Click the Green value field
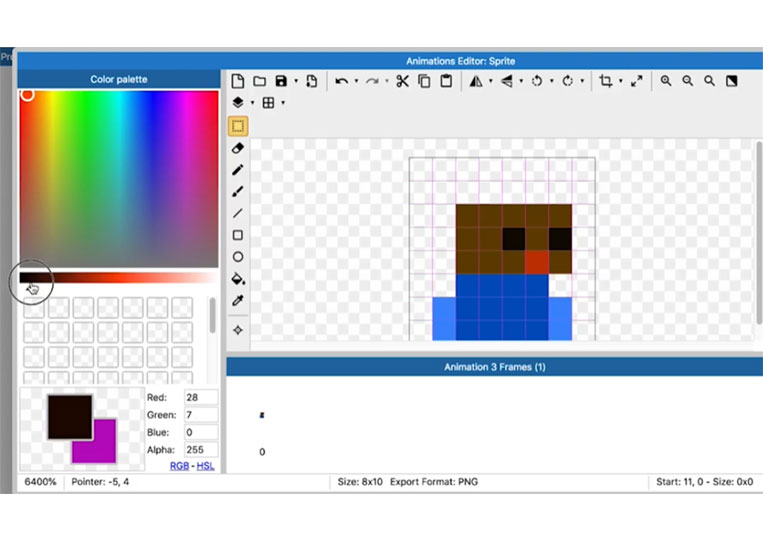 click(201, 415)
